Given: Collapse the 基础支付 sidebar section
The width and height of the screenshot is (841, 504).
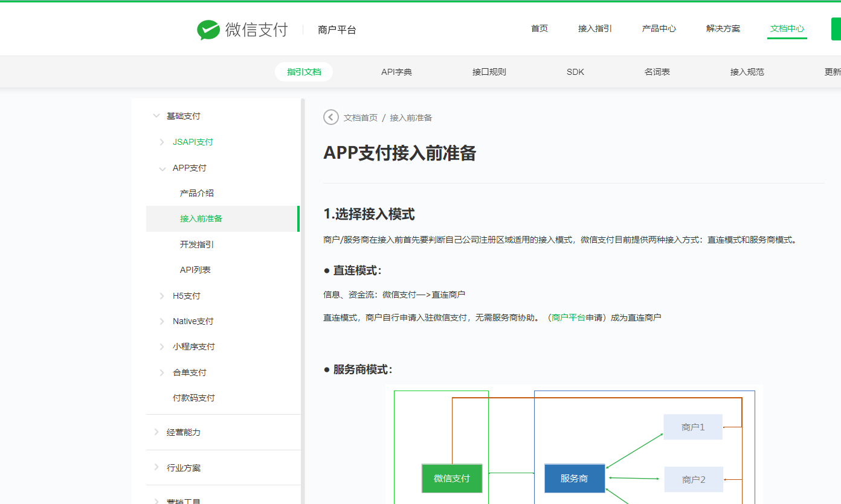Looking at the screenshot, I should pyautogui.click(x=156, y=116).
